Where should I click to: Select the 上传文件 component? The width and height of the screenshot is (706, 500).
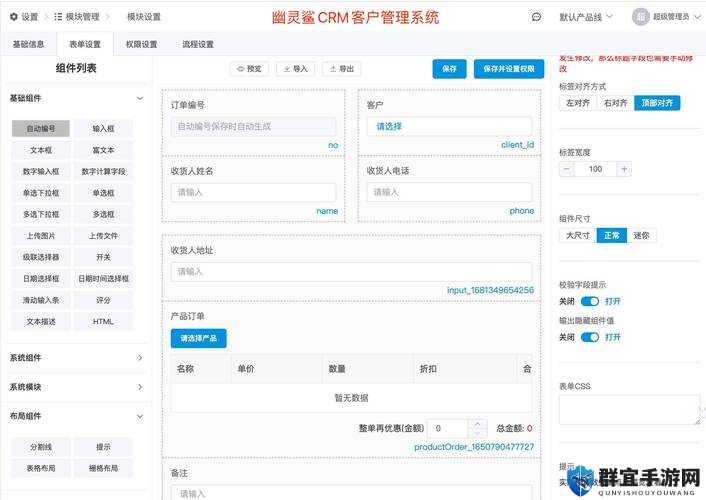pos(104,236)
